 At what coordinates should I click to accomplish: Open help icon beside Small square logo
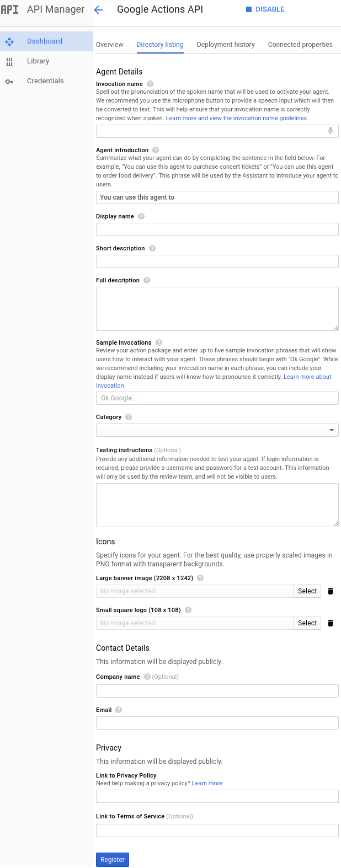coord(188,610)
